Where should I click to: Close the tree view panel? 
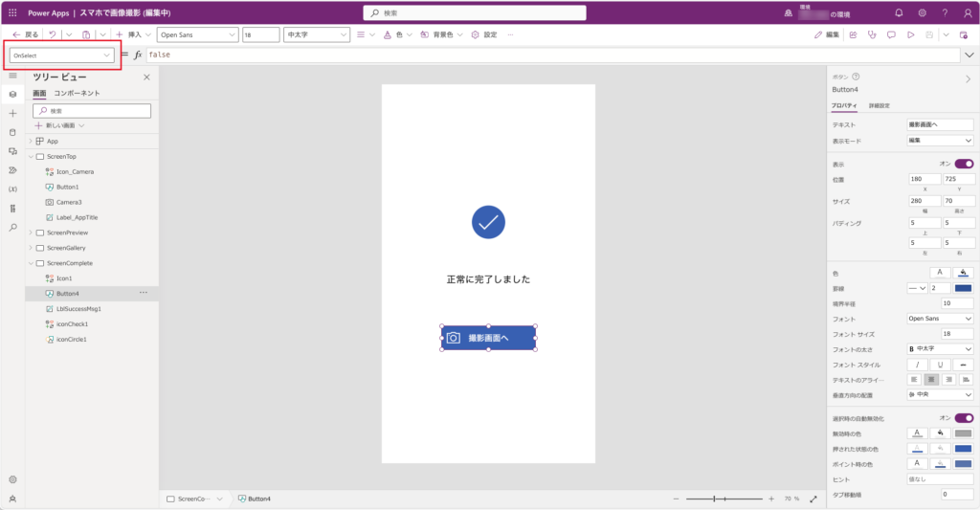click(x=146, y=78)
